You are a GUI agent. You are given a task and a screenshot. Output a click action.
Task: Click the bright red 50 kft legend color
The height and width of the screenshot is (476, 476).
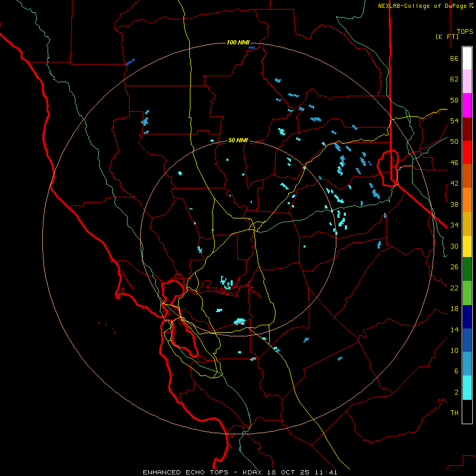[x=467, y=152]
